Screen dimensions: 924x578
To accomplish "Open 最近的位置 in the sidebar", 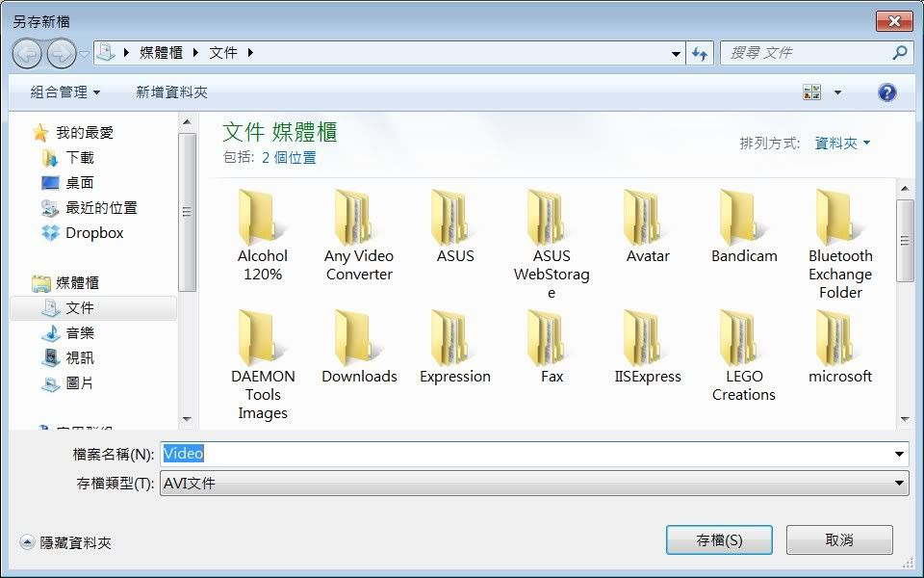I will [x=90, y=208].
